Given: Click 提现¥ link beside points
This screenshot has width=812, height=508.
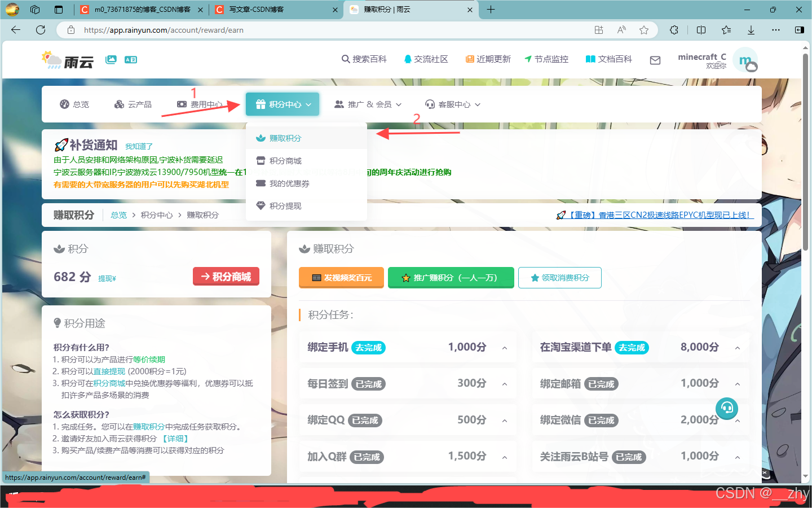Looking at the screenshot, I should click(107, 278).
